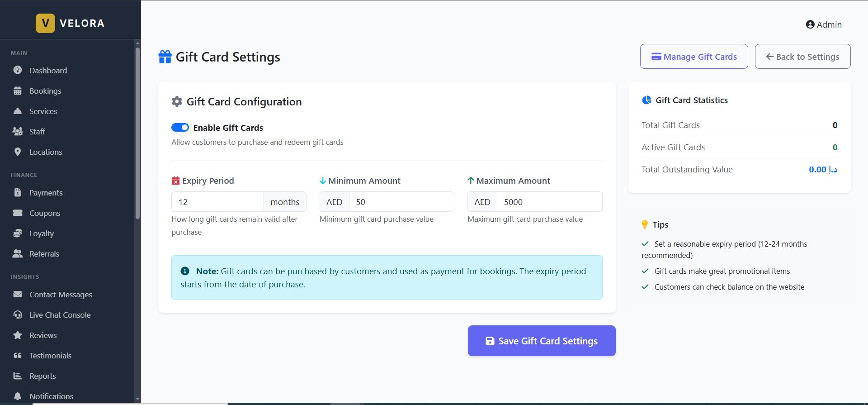Go to Referrals in sidebar
868x405 pixels.
tap(44, 254)
